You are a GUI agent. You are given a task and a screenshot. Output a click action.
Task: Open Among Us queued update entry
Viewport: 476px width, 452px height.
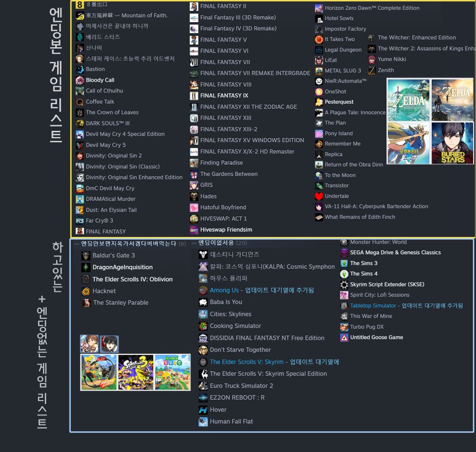pos(262,290)
